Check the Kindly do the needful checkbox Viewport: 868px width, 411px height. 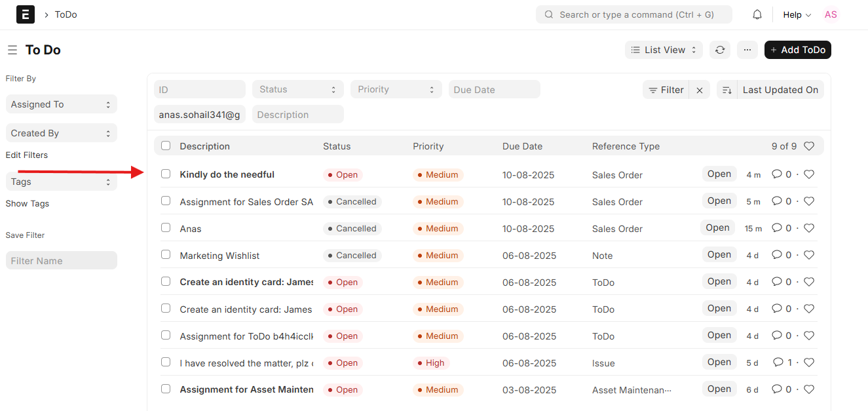[166, 174]
